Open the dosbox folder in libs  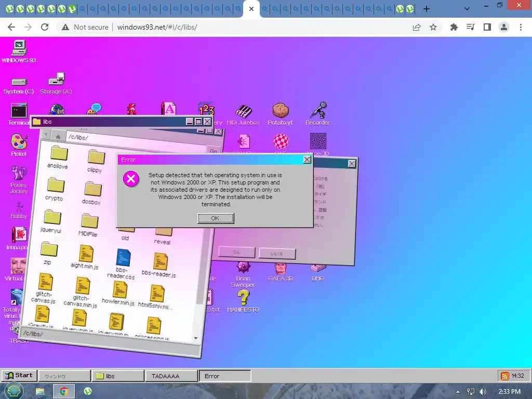coord(92,193)
